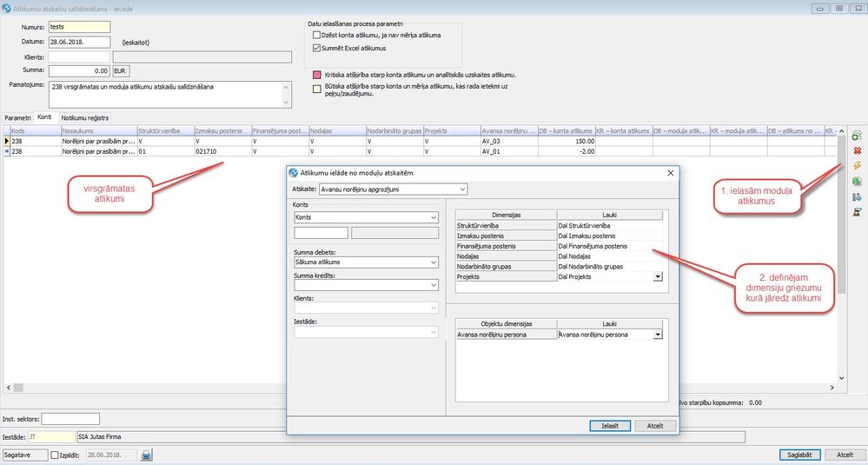This screenshot has height=465, width=868.
Task: Click the pink critical difference color swatch
Action: [317, 76]
